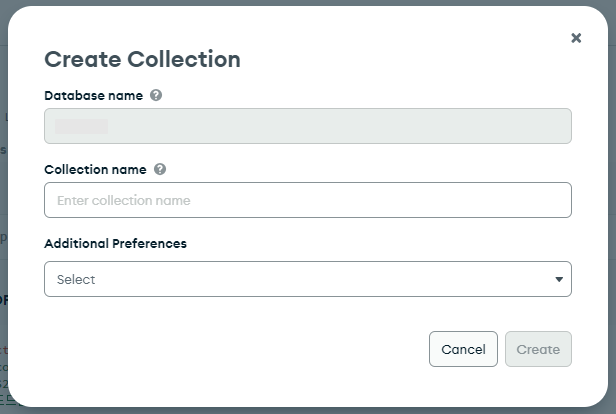The image size is (616, 414).
Task: Click the Database name help icon
Action: [x=156, y=96]
